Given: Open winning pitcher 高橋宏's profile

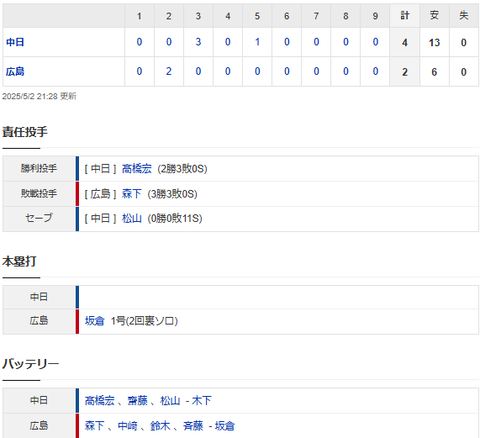Looking at the screenshot, I should pos(137,169).
